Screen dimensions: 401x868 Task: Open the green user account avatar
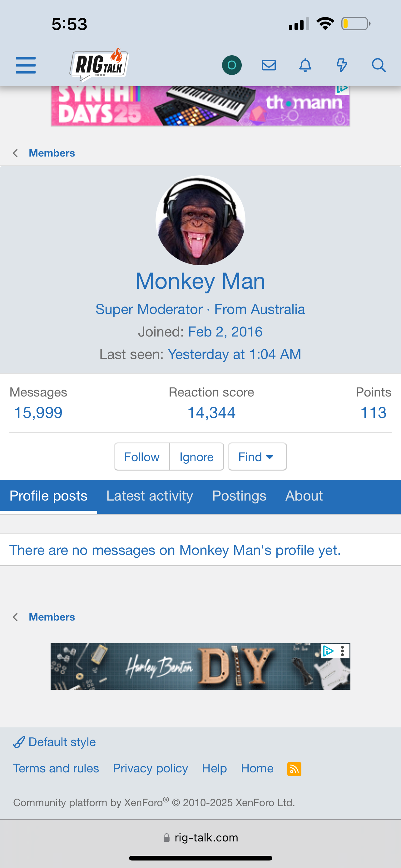click(x=232, y=65)
